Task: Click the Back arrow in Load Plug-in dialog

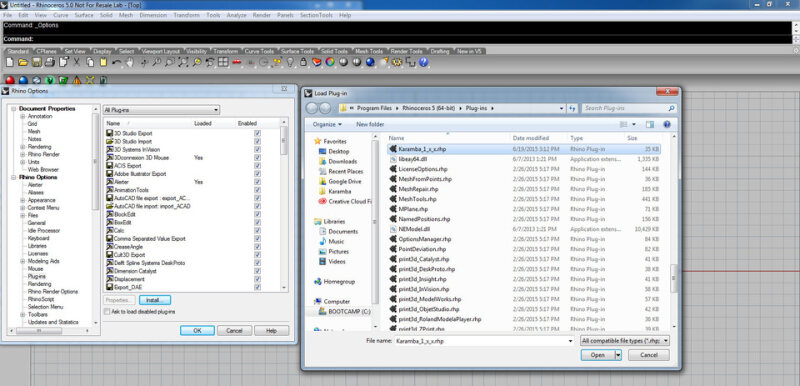Action: point(311,108)
